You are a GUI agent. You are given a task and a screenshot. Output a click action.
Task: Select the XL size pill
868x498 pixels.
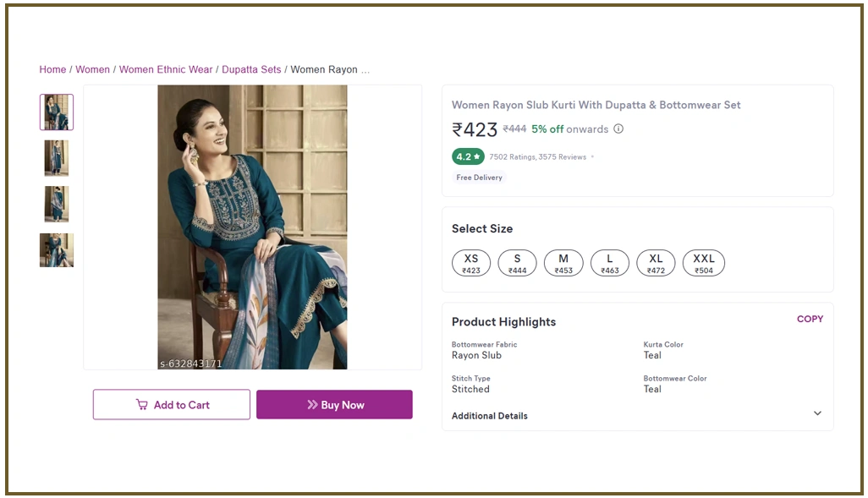click(656, 263)
